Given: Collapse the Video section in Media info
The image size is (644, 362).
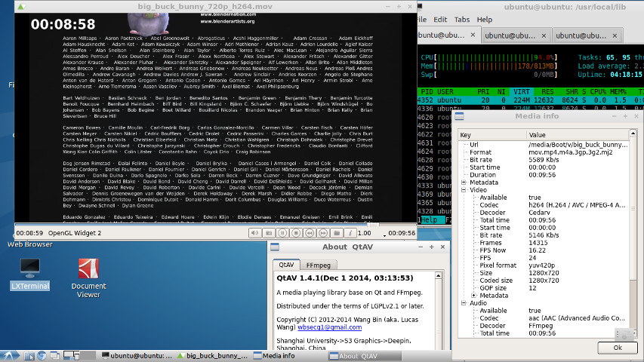Looking at the screenshot, I should coord(464,191).
